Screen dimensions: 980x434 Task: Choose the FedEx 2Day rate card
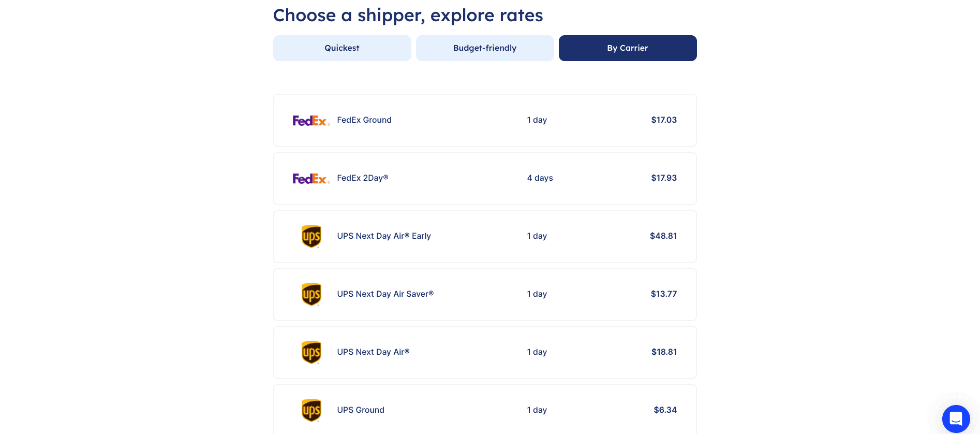coord(485,178)
